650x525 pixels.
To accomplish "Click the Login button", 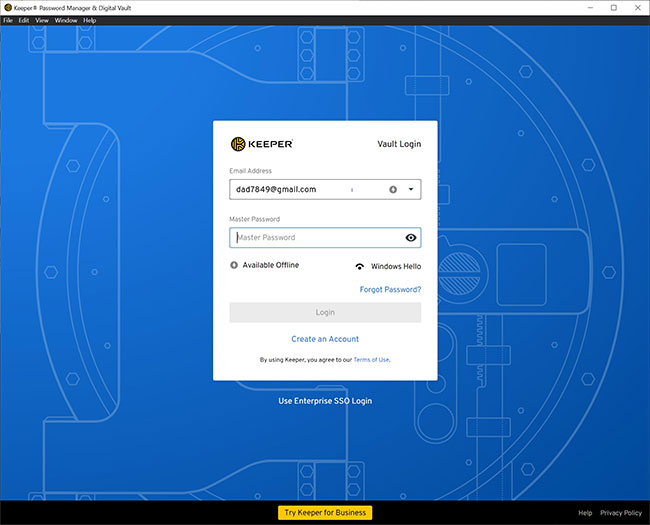I will tap(325, 312).
